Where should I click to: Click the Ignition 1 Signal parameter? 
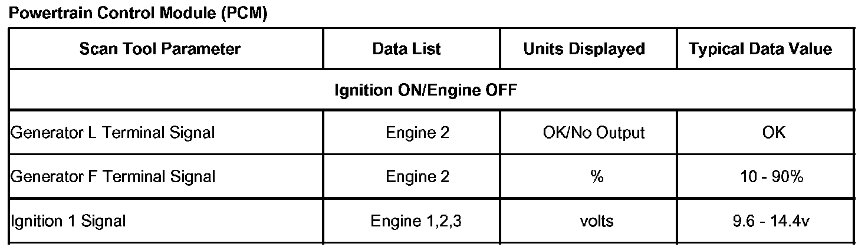[x=68, y=222]
